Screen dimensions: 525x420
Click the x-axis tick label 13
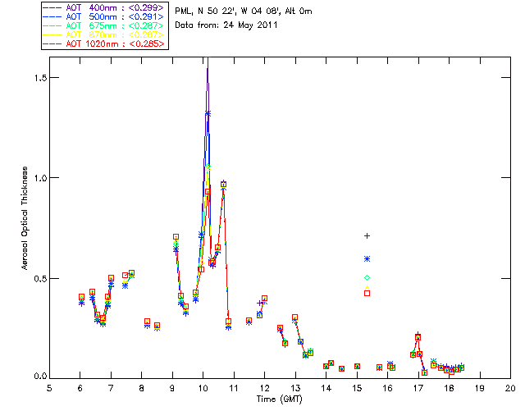295,388
